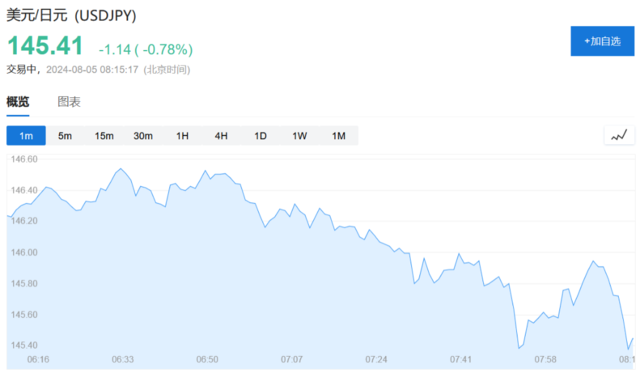Select the 1m interval
The height and width of the screenshot is (371, 640).
coord(26,136)
